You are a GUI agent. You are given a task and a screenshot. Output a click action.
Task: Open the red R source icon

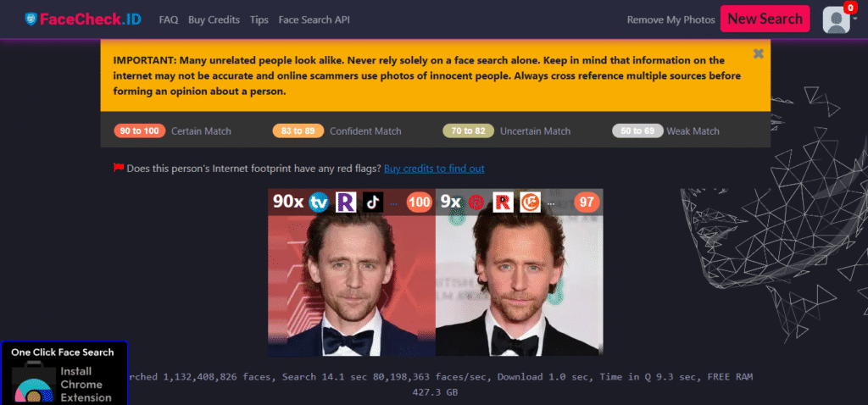504,202
